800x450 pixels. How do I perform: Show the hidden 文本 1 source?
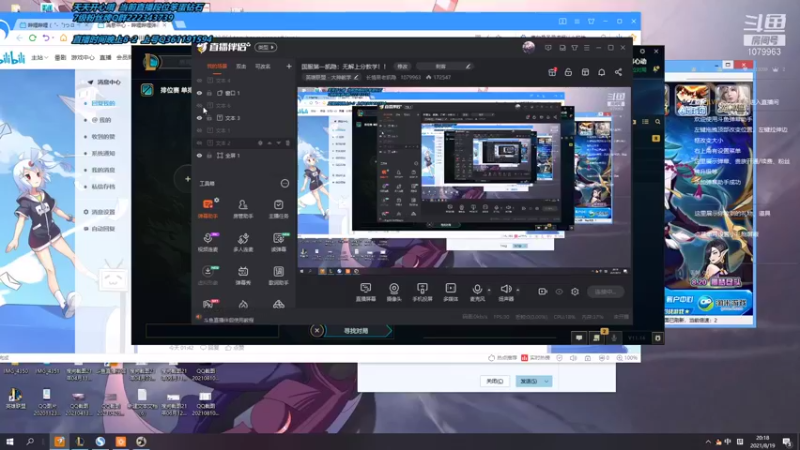click(199, 131)
